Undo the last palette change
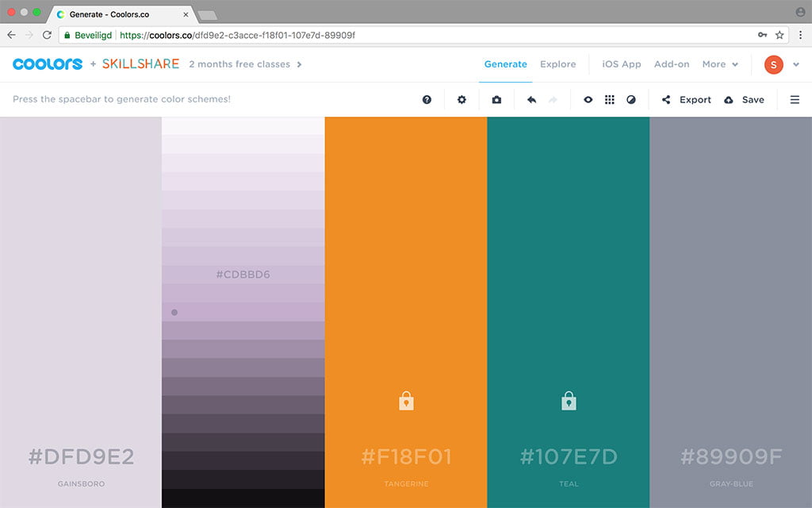Screen dimensions: 812x508 (531, 100)
